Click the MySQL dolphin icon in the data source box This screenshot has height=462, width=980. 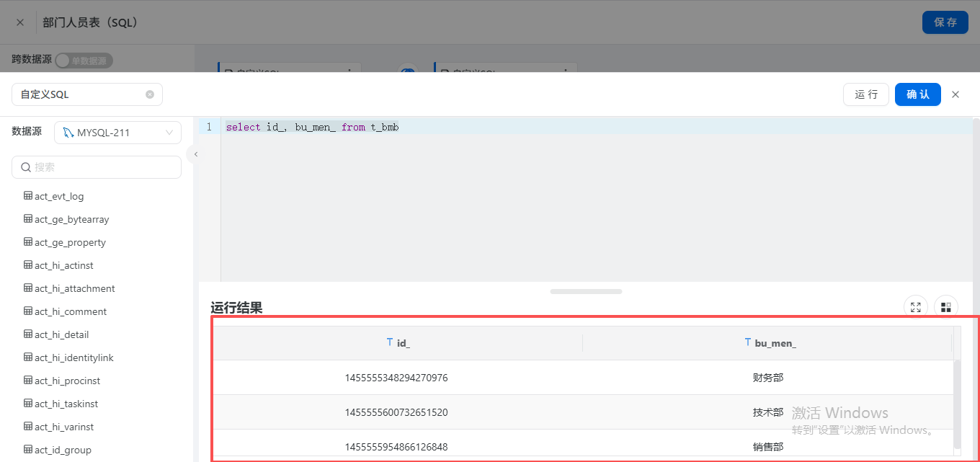68,133
